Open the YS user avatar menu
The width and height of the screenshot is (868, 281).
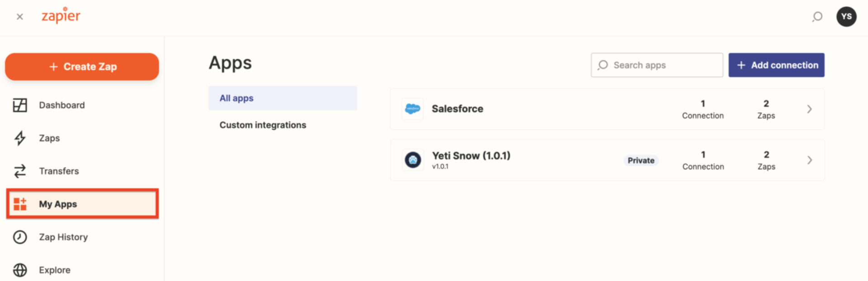click(x=846, y=17)
